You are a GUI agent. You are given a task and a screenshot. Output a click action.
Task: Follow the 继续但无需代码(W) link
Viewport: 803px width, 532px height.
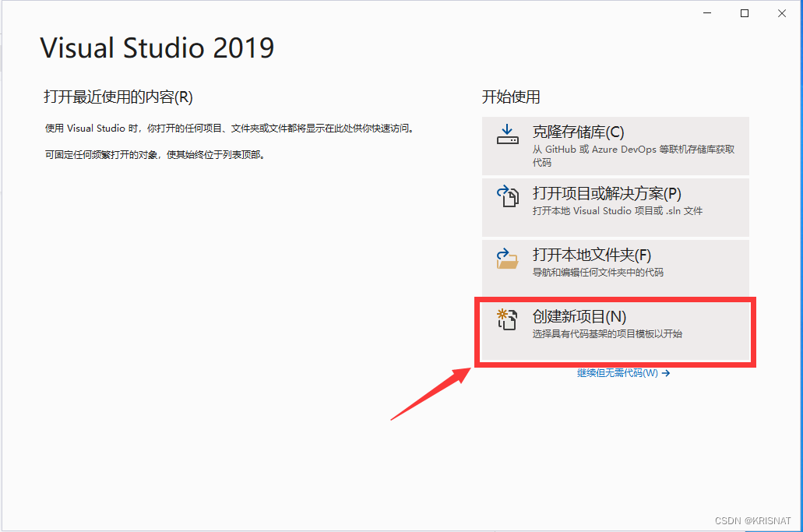(617, 373)
